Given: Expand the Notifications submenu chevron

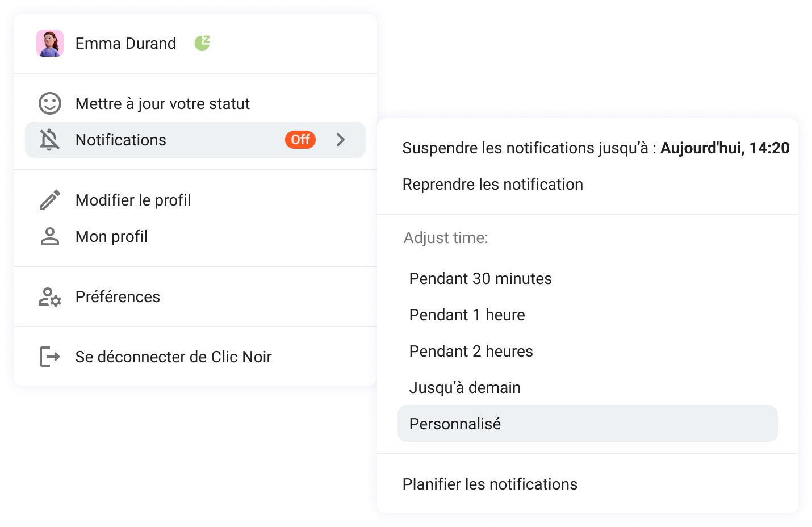Looking at the screenshot, I should [x=340, y=140].
